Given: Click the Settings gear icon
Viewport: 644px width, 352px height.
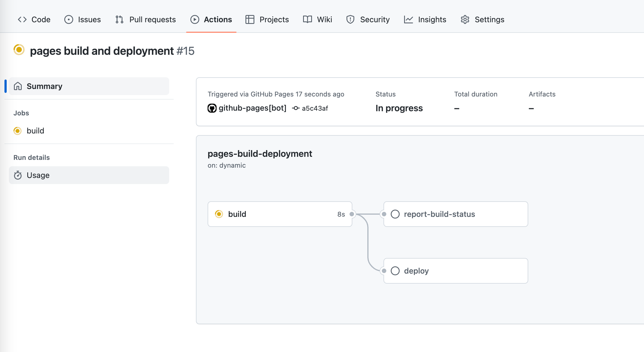Looking at the screenshot, I should (x=465, y=19).
